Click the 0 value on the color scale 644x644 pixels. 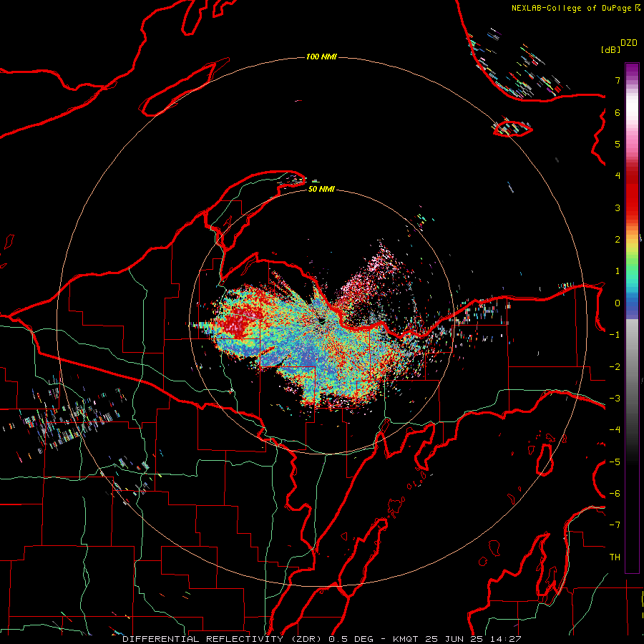618,303
